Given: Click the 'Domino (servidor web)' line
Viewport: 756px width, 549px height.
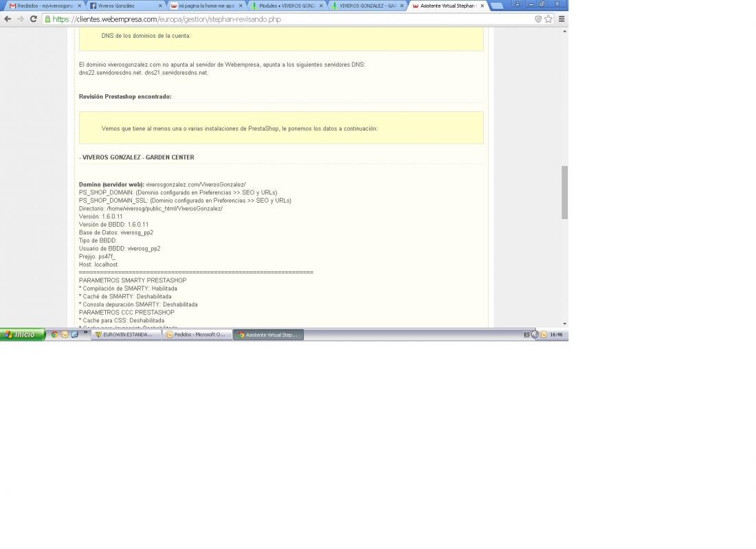Looking at the screenshot, I should pos(162,185).
